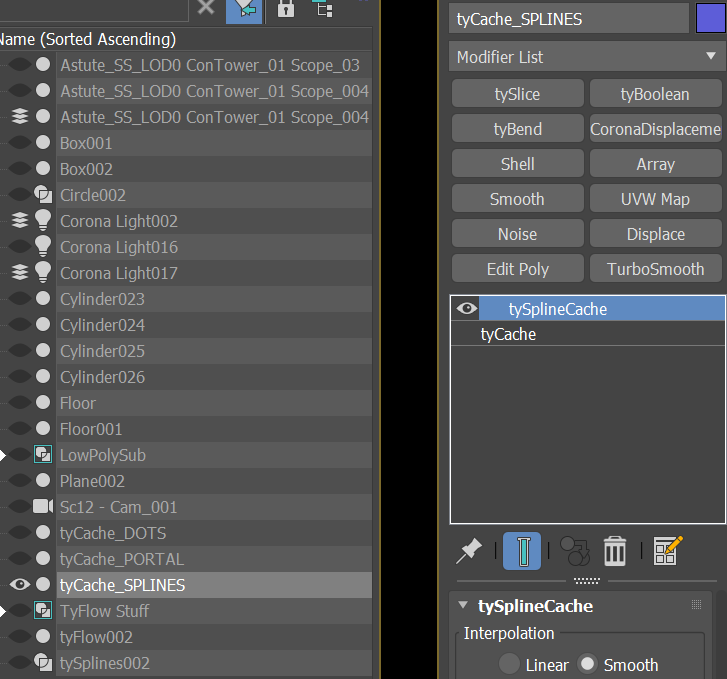The width and height of the screenshot is (727, 679).
Task: Add the Smooth modifier
Action: coord(517,199)
